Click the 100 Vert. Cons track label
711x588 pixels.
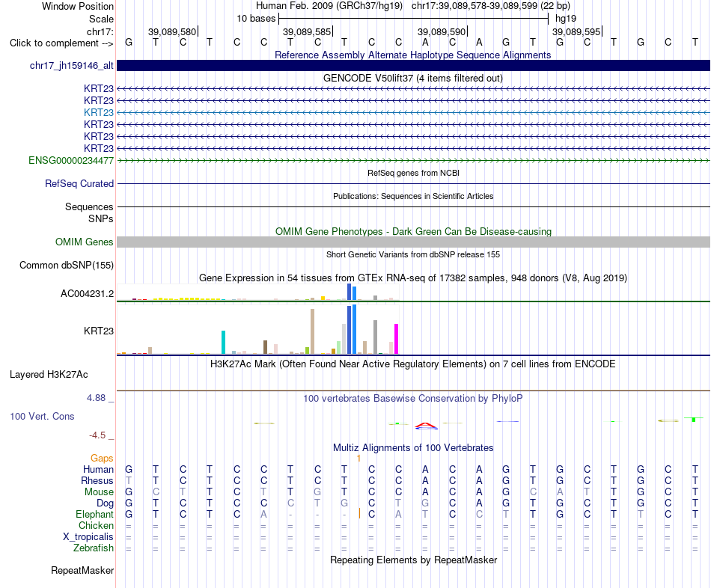[42, 416]
